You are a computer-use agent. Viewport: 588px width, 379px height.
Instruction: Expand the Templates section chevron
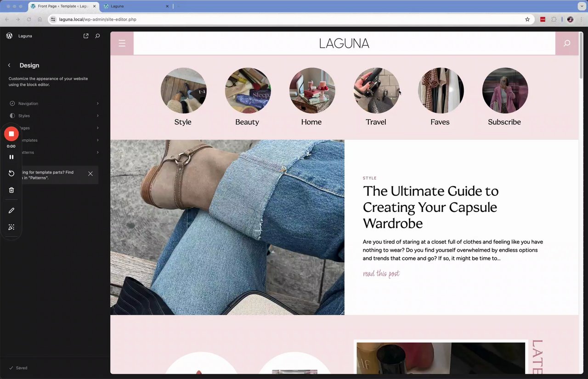(x=98, y=140)
